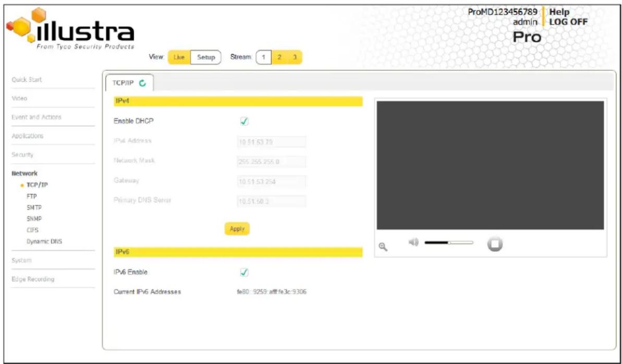Select Stream 2
Screen dimensions: 622x364
(x=279, y=57)
